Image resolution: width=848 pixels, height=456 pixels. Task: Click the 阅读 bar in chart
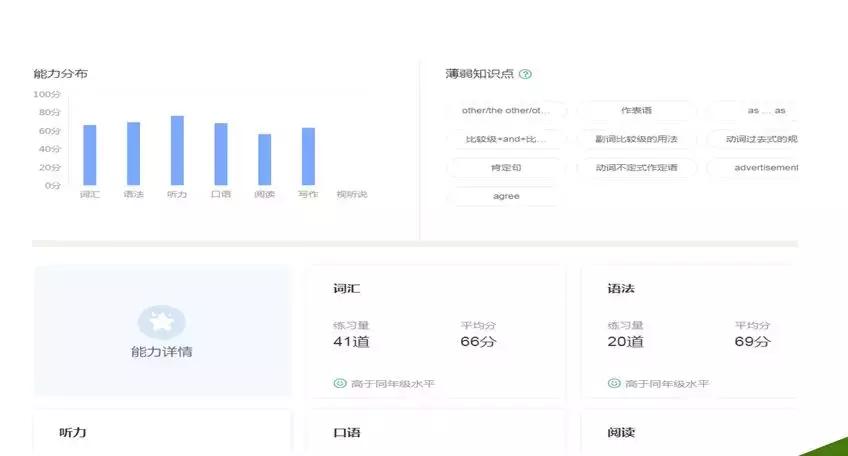(x=264, y=160)
